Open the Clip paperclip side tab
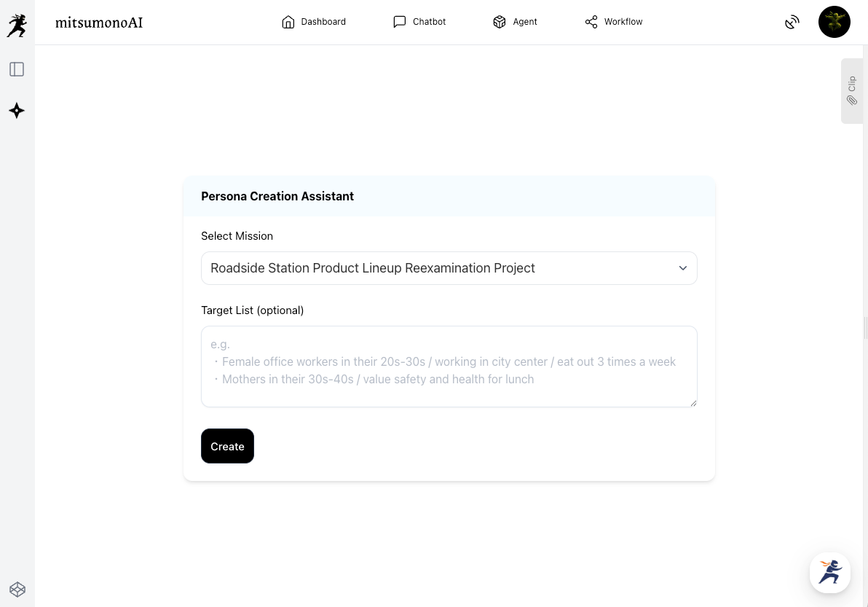 (852, 91)
